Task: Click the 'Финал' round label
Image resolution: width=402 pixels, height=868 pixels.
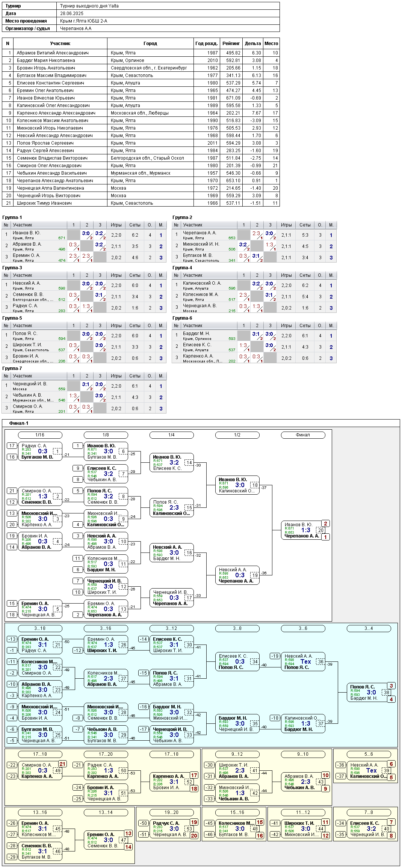Action: (x=303, y=435)
